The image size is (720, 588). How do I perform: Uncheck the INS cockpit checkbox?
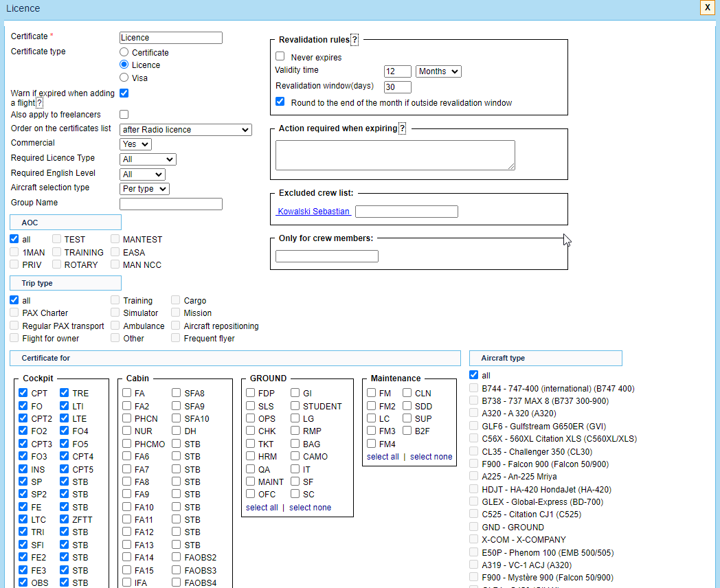(x=23, y=469)
